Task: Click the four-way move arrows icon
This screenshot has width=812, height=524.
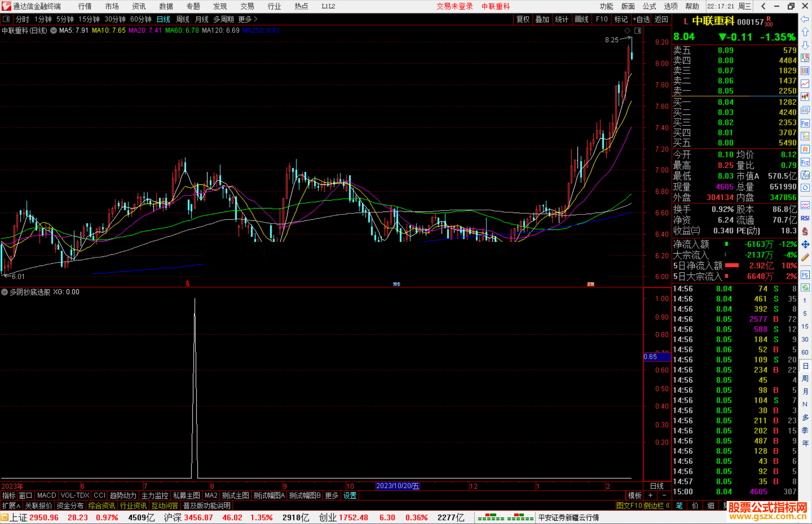Action: (x=805, y=245)
